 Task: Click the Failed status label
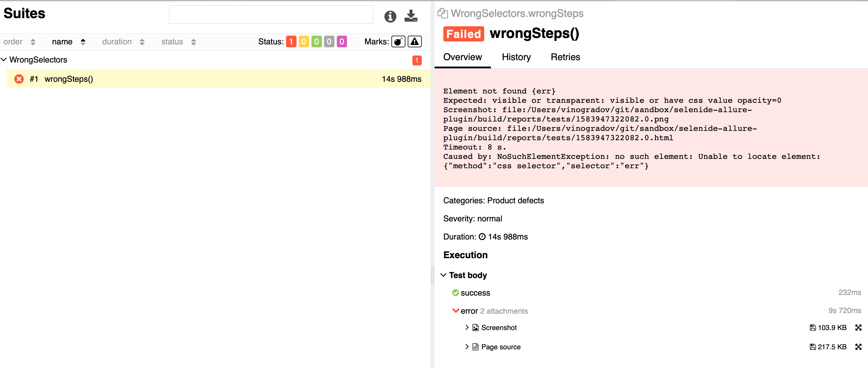(x=463, y=34)
